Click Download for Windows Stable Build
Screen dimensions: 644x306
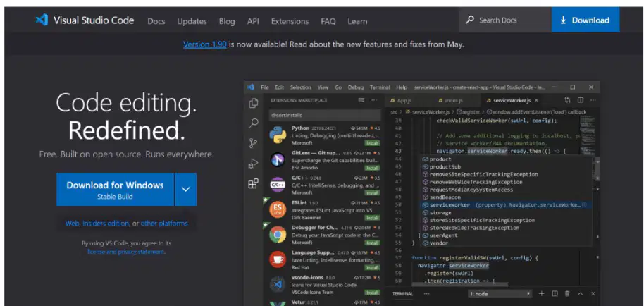click(x=115, y=190)
